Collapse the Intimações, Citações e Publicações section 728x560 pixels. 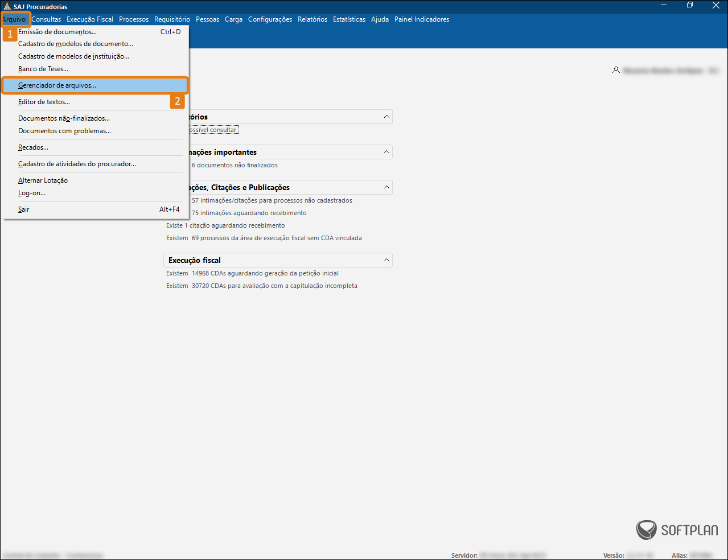click(x=386, y=187)
